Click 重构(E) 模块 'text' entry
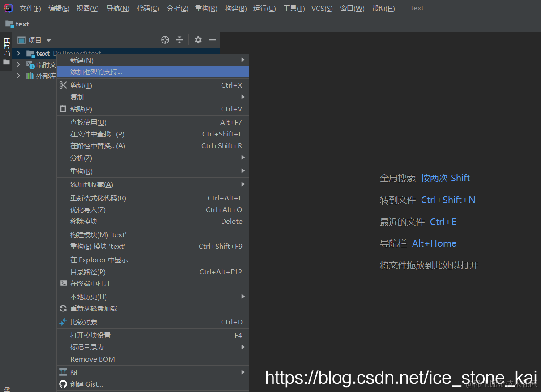Viewport: 541px width, 392px height. pos(153,246)
